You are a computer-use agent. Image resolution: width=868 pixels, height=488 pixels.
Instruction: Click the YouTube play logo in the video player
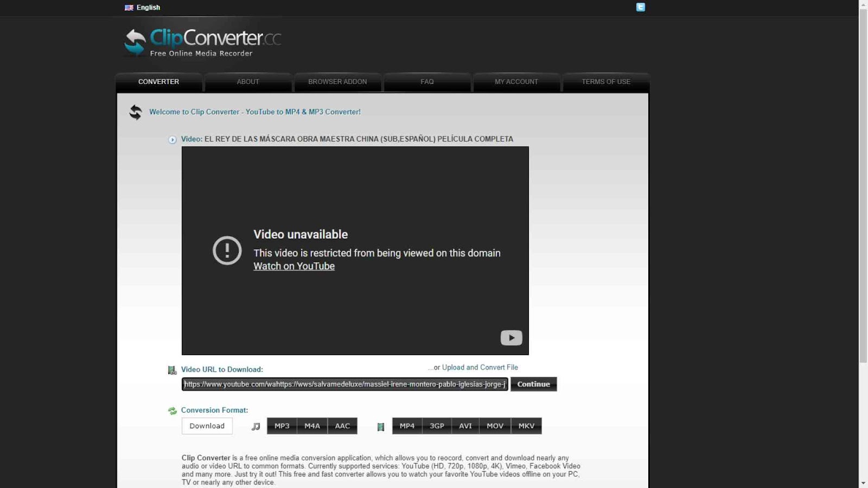point(511,338)
